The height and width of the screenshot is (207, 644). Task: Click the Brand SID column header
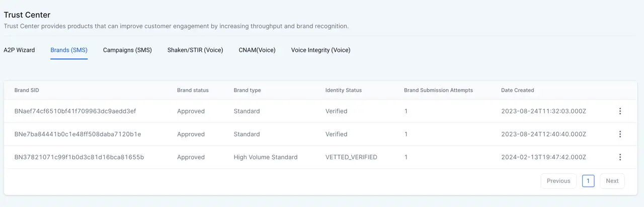(x=27, y=90)
